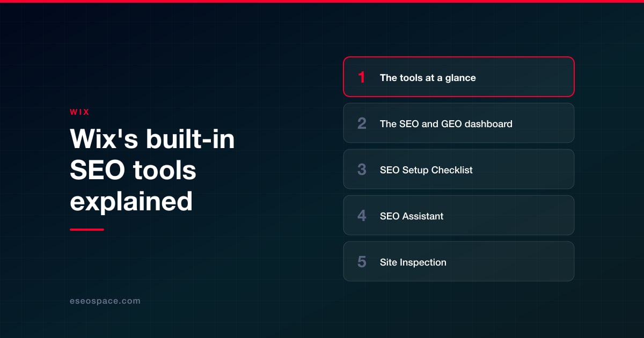Choose the "SEO Setup Checklist" item
Screen dimensions: 644x338
459,169
